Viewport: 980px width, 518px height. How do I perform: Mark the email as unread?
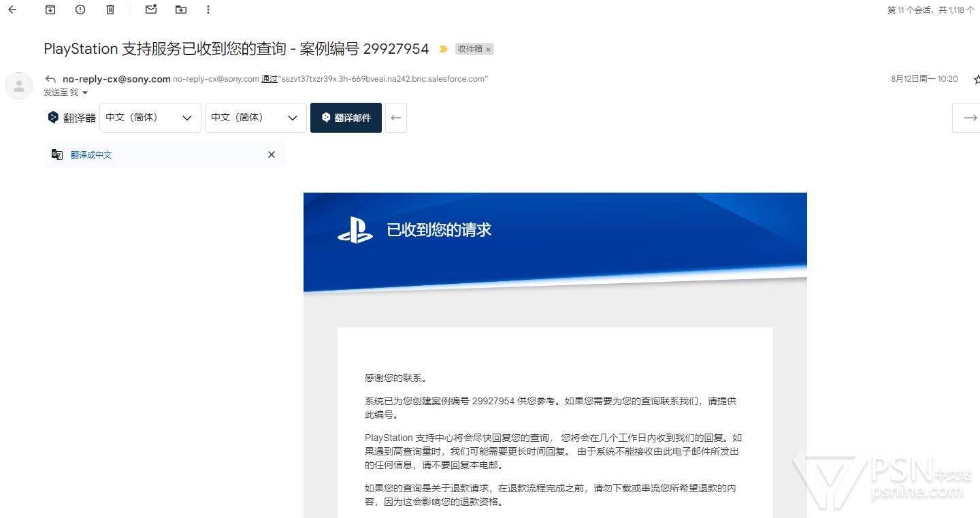(x=151, y=10)
